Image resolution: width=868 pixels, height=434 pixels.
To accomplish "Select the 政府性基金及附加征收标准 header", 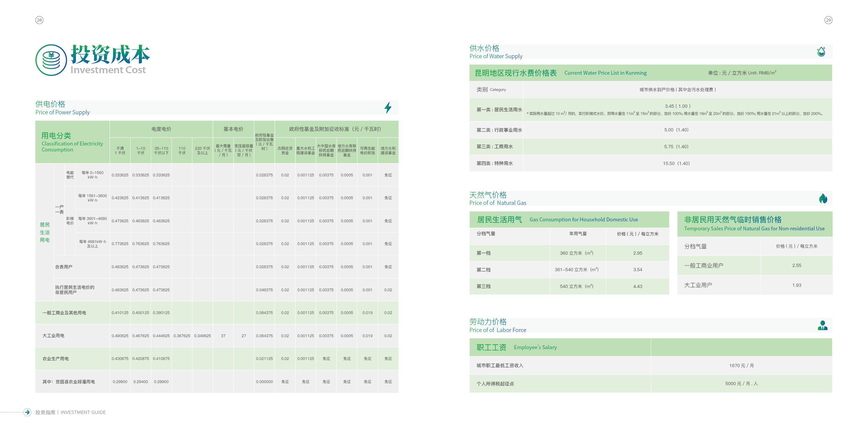I will pyautogui.click(x=335, y=129).
